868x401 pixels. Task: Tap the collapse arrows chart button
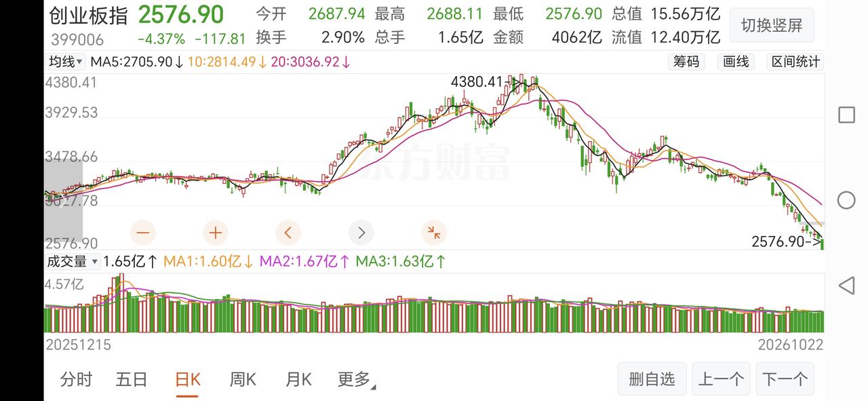click(434, 233)
